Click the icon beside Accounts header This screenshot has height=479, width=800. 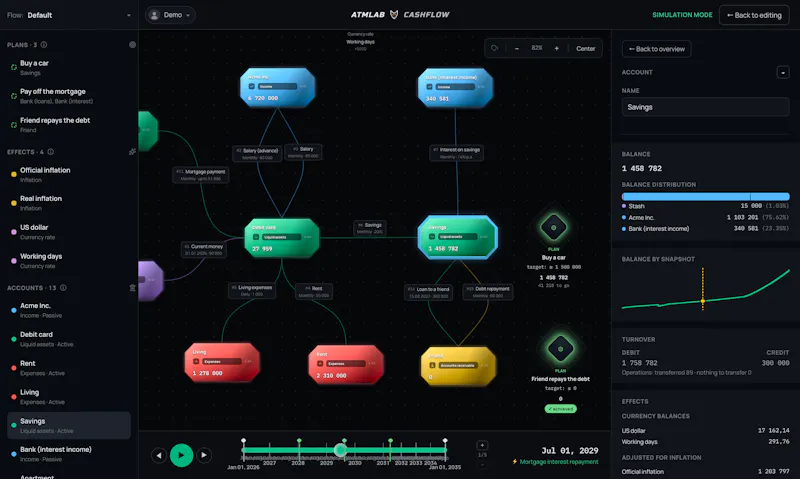click(x=133, y=288)
